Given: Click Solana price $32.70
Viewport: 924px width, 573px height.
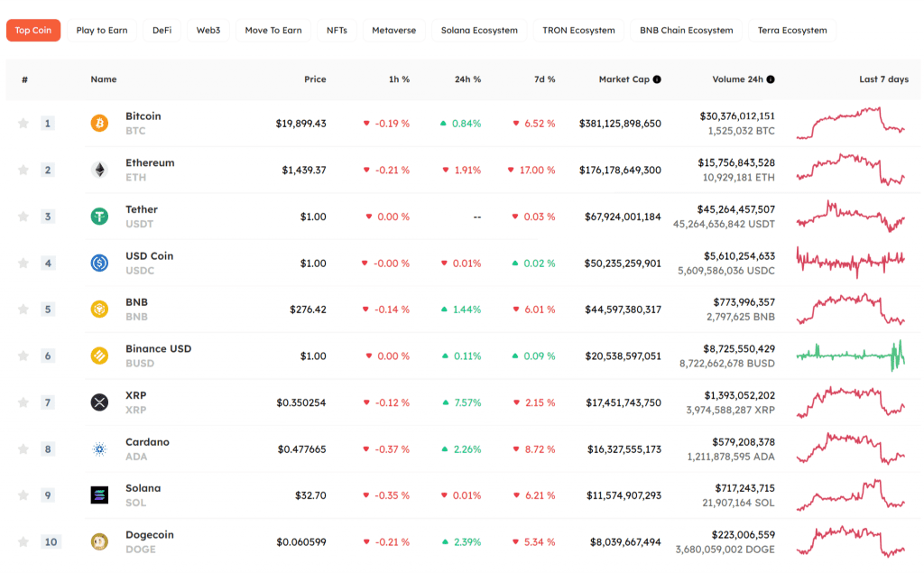Looking at the screenshot, I should 310,495.
